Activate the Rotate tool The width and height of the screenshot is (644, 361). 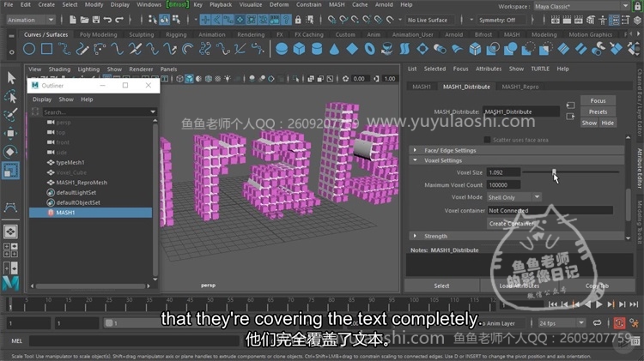10,152
